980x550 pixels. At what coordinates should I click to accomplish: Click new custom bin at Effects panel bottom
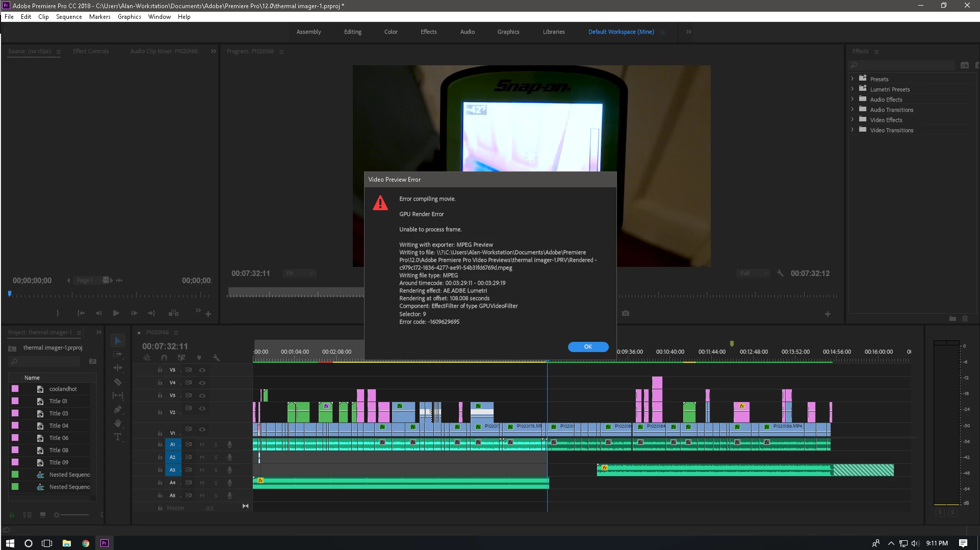(952, 318)
